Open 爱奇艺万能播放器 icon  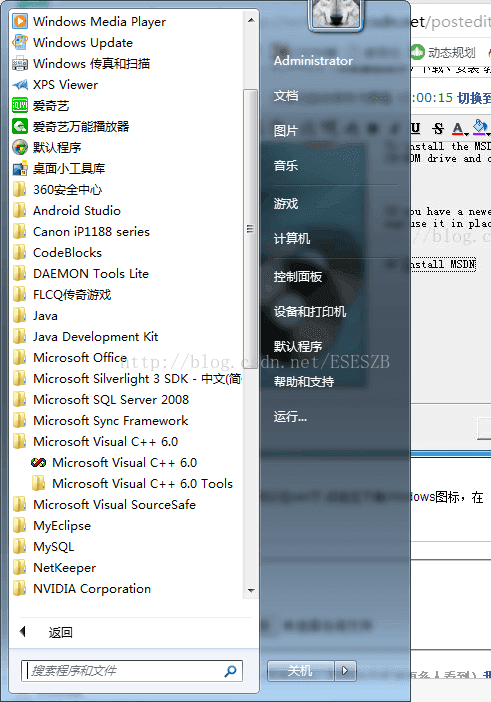tap(20, 127)
